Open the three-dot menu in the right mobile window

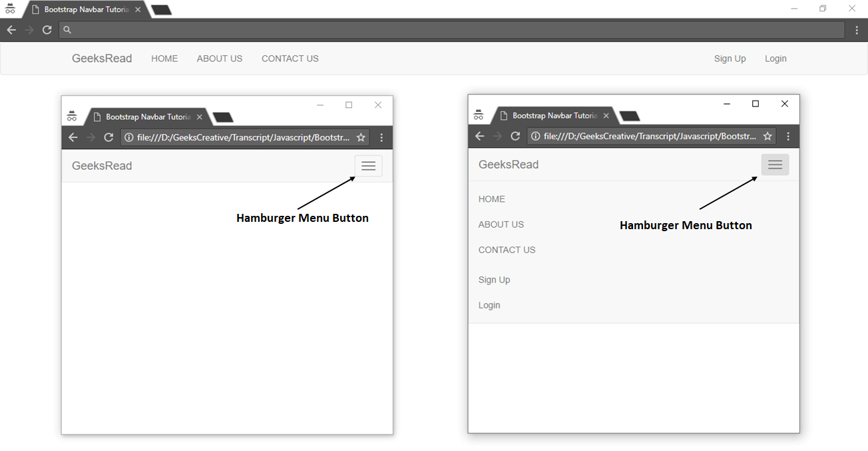pyautogui.click(x=788, y=136)
